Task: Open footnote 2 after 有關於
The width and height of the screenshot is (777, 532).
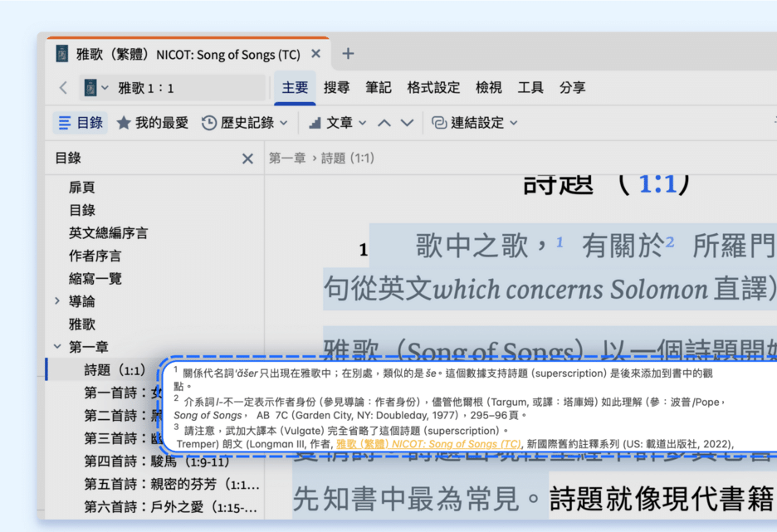Action: [670, 242]
